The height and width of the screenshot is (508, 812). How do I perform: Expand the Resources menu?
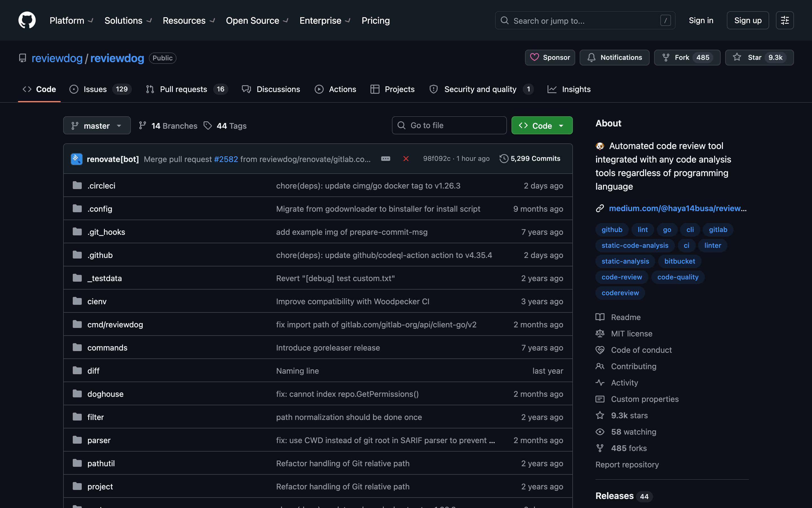(x=189, y=21)
